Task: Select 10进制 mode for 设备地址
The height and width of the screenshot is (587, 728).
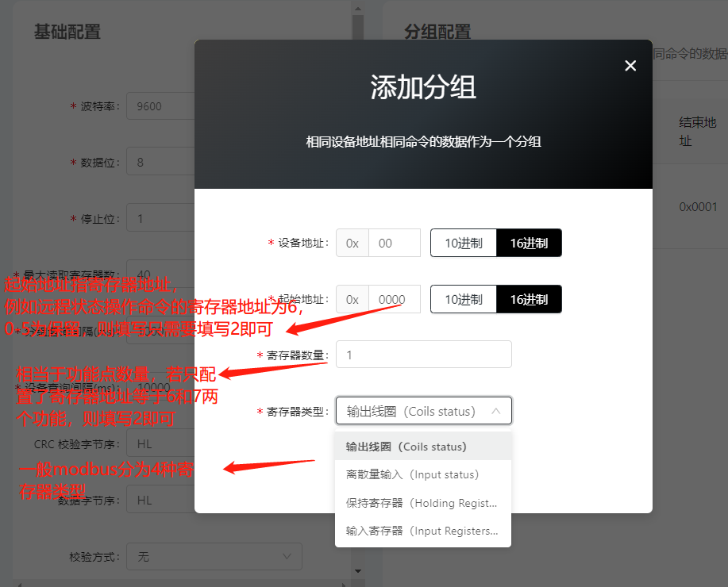Action: (463, 243)
